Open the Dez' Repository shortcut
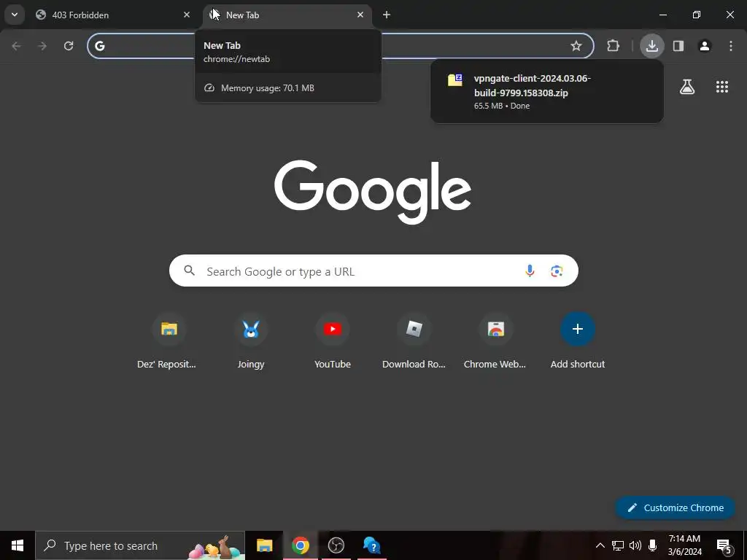 coord(169,341)
